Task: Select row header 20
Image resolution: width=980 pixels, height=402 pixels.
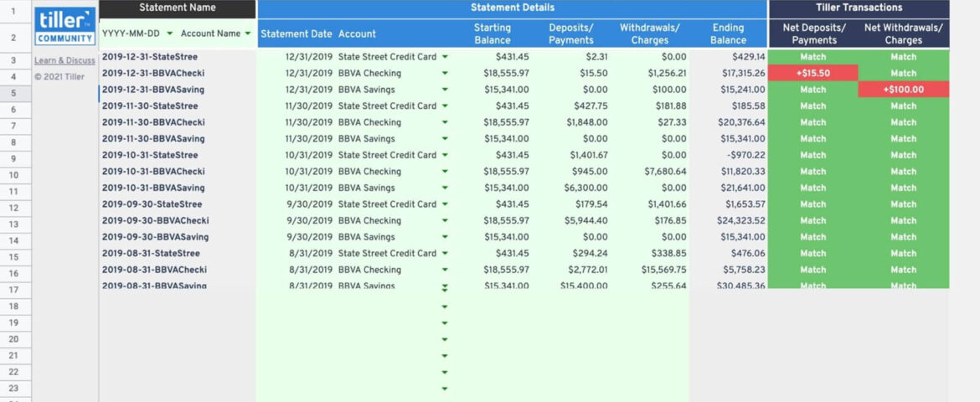Action: point(13,339)
